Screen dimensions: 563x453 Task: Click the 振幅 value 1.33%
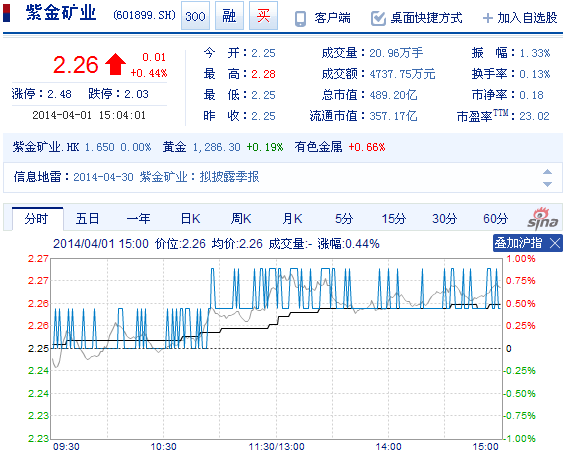click(x=535, y=53)
